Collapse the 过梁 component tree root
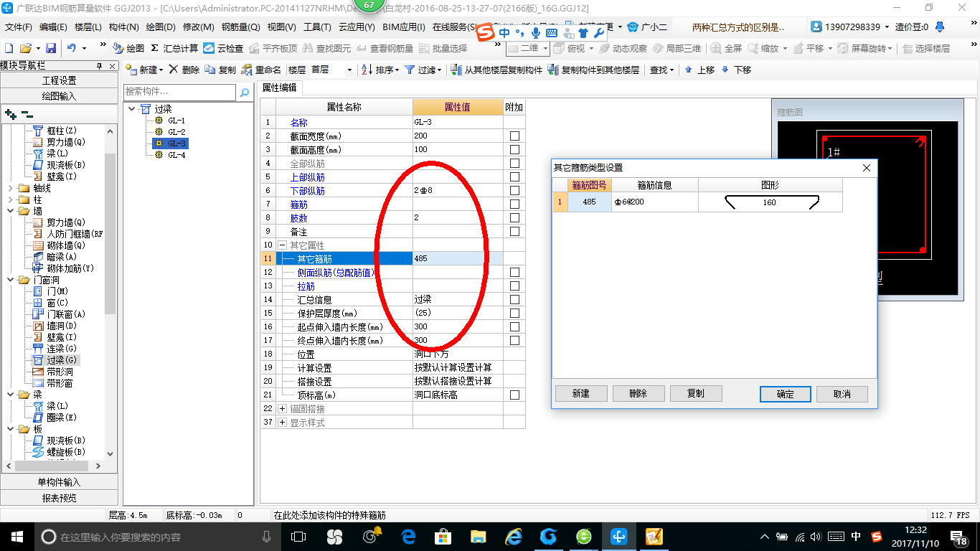Image resolution: width=980 pixels, height=551 pixels. (x=131, y=109)
